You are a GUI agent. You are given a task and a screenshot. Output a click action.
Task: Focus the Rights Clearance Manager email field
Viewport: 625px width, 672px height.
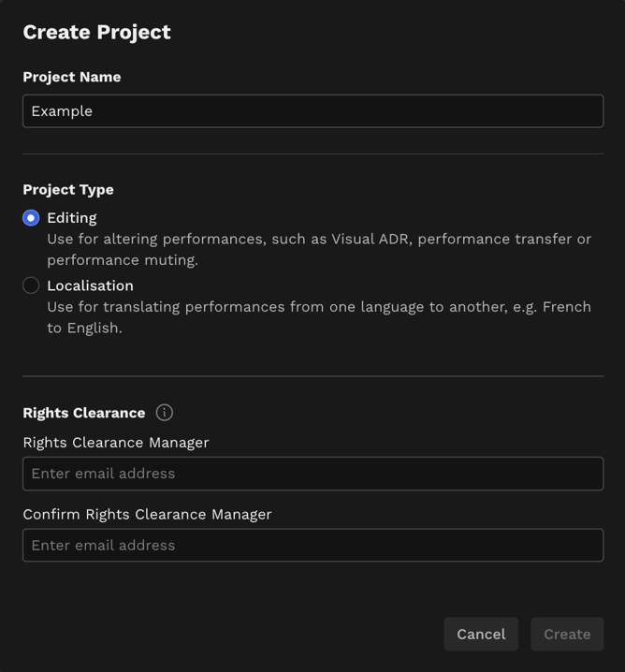click(313, 474)
